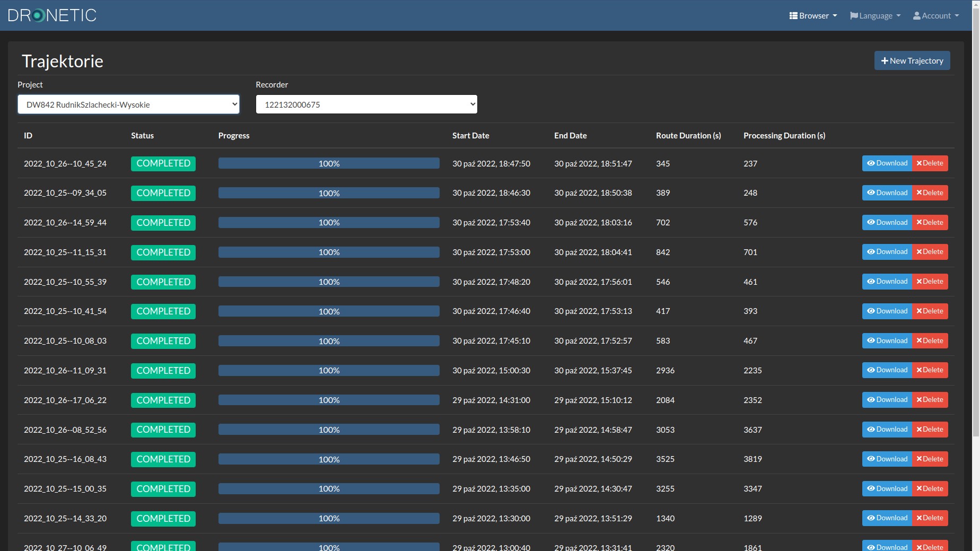This screenshot has width=980, height=551.
Task: Download trajectory 2022_10_26--08_52_56
Action: (x=887, y=430)
